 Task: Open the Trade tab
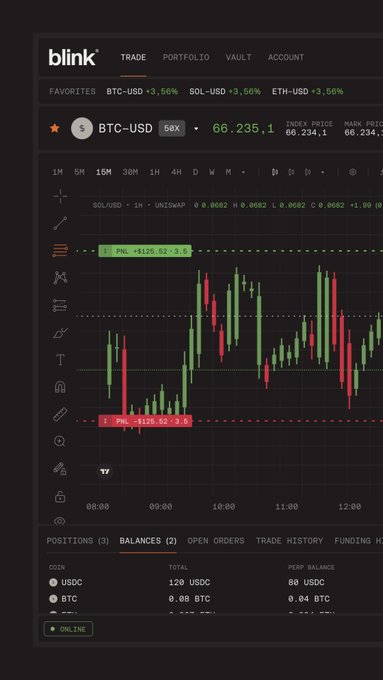133,57
